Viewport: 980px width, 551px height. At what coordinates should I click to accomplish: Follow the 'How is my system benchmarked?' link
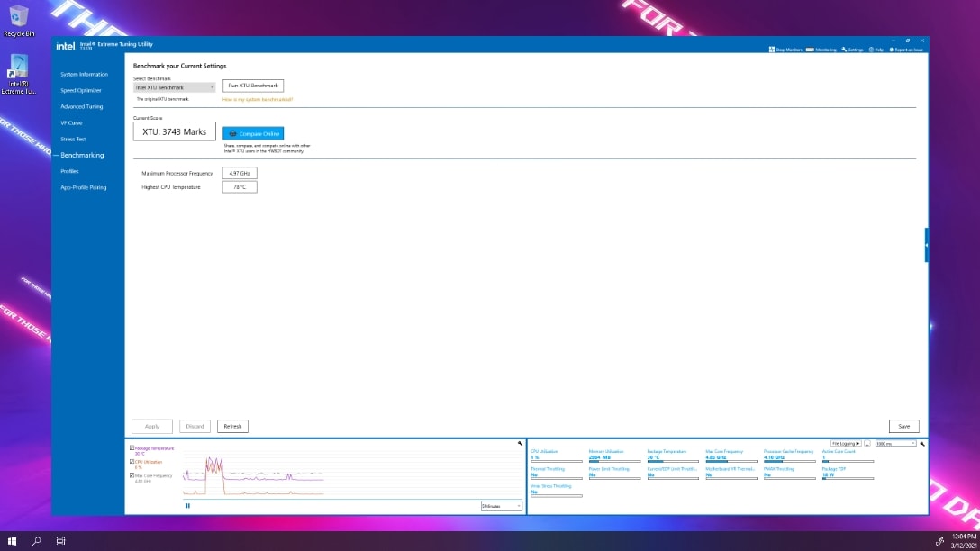(258, 99)
